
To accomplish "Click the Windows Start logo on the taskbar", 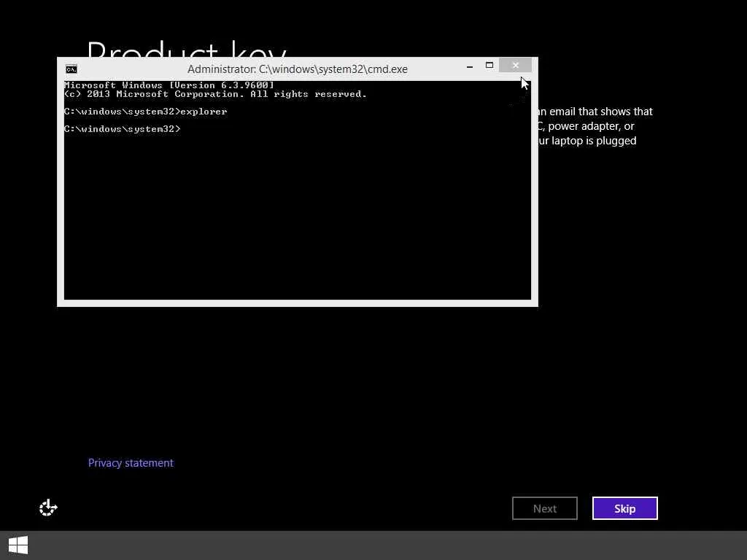I will click(x=18, y=545).
